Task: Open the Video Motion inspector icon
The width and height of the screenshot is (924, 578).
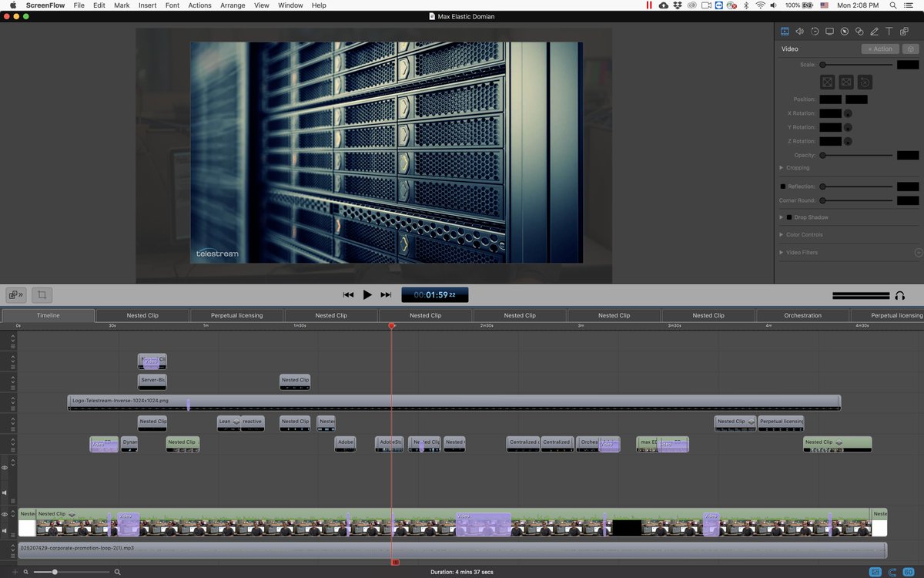Action: click(815, 32)
